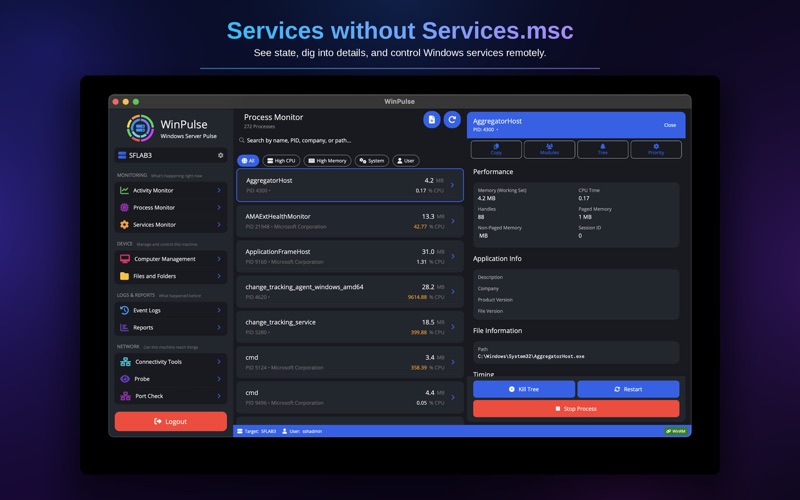The height and width of the screenshot is (500, 800).
Task: Expand Services Monitor chevron arrow
Action: pyautogui.click(x=219, y=224)
